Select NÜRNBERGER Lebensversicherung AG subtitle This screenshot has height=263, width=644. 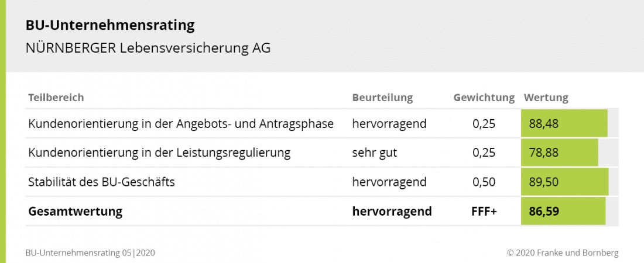coord(148,48)
